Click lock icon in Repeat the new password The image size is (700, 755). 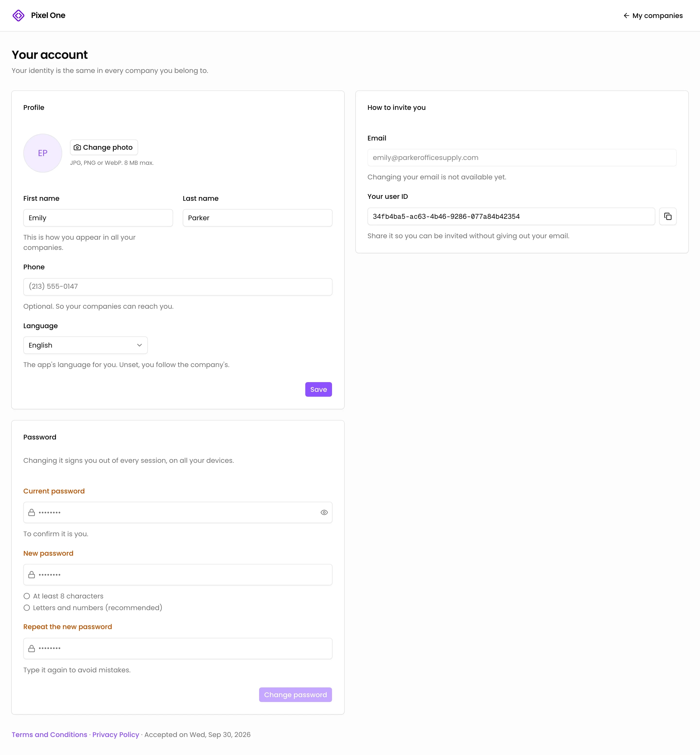click(x=32, y=649)
